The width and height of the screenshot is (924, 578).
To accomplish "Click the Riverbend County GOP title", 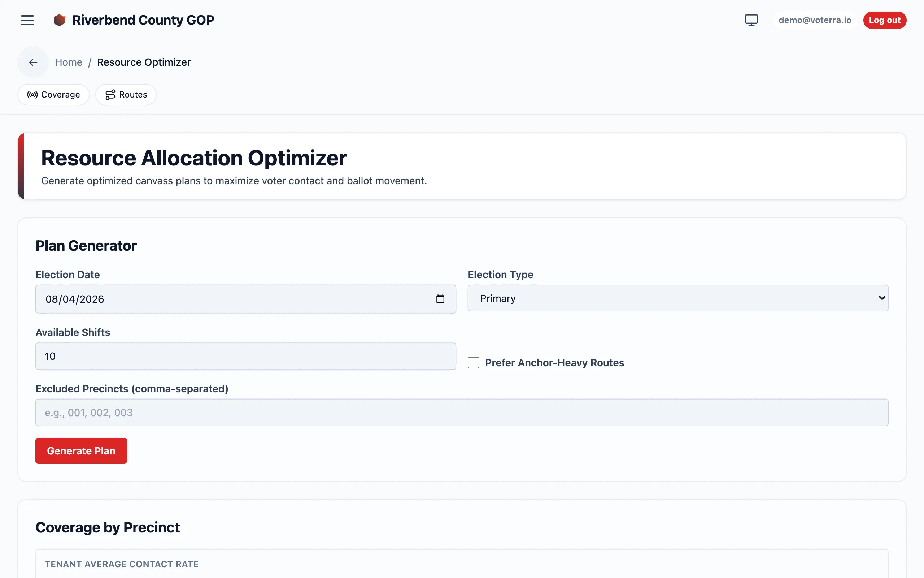I will [x=143, y=20].
